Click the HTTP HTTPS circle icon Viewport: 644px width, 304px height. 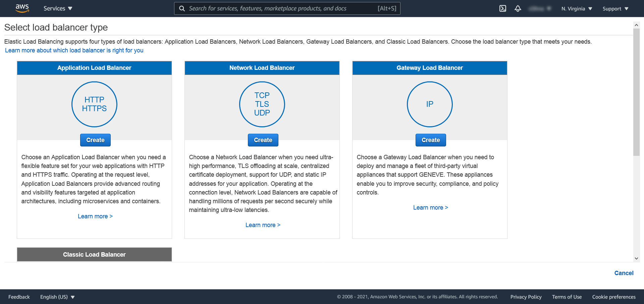(94, 104)
